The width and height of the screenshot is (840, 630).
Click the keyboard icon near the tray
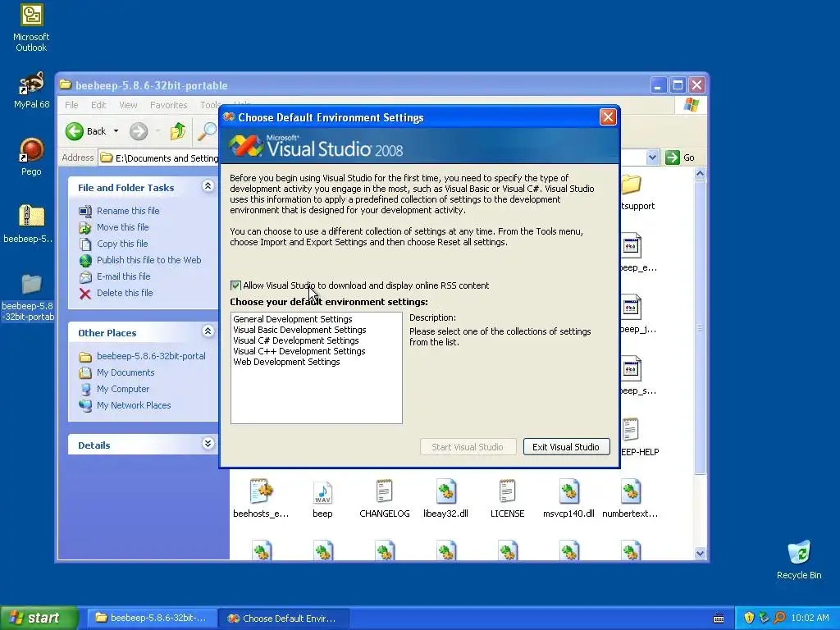pos(719,619)
